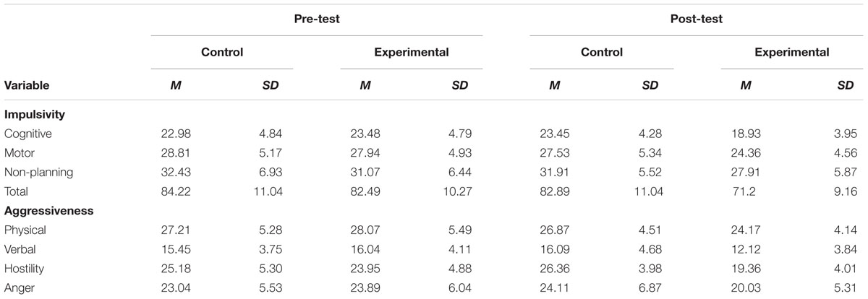Select the Anger row label
The image size is (868, 299).
coord(19,289)
